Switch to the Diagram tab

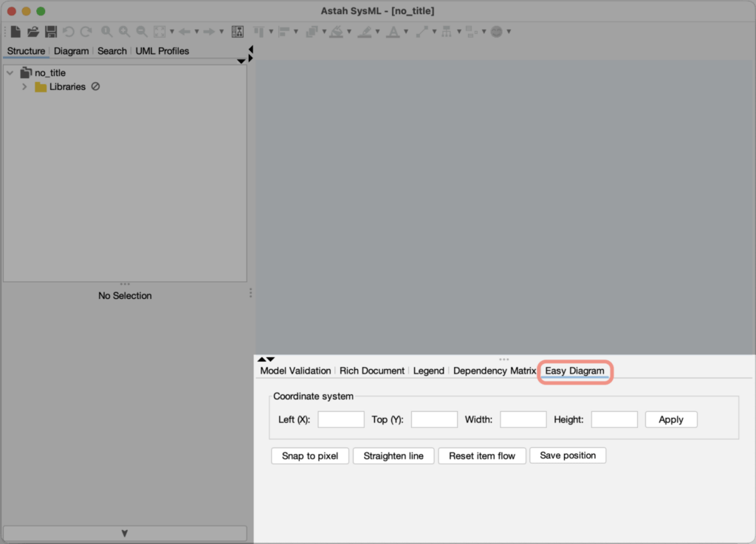(x=71, y=50)
